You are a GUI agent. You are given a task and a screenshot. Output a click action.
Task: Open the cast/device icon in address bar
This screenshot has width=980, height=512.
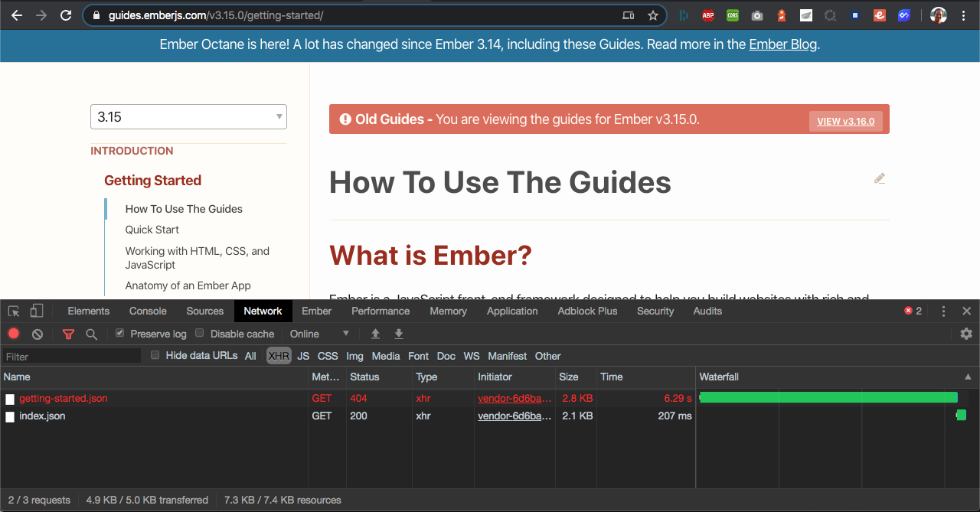tap(628, 15)
